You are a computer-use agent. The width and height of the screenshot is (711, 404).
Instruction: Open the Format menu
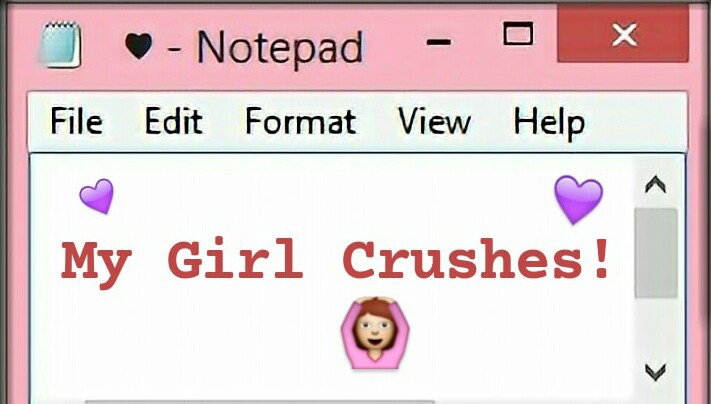[301, 122]
